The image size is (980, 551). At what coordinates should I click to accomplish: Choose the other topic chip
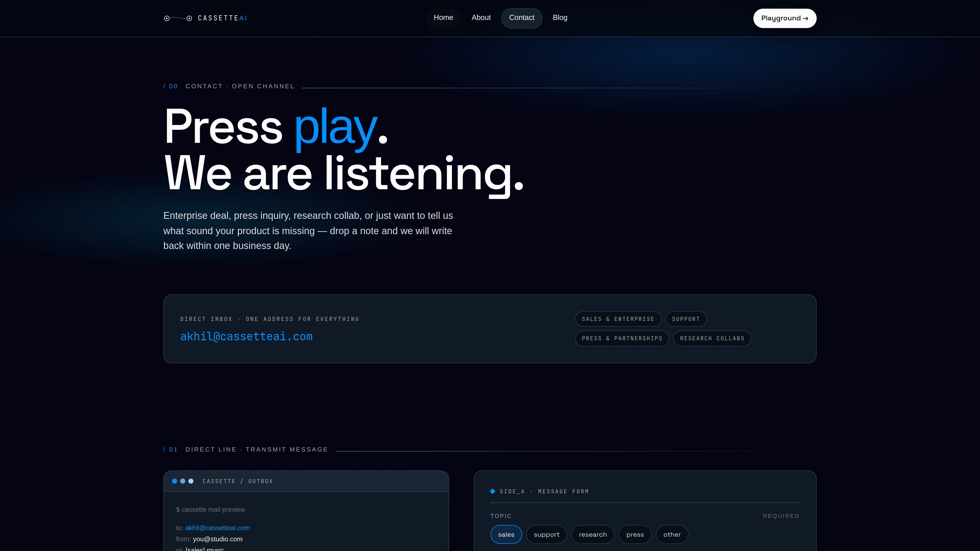point(672,534)
